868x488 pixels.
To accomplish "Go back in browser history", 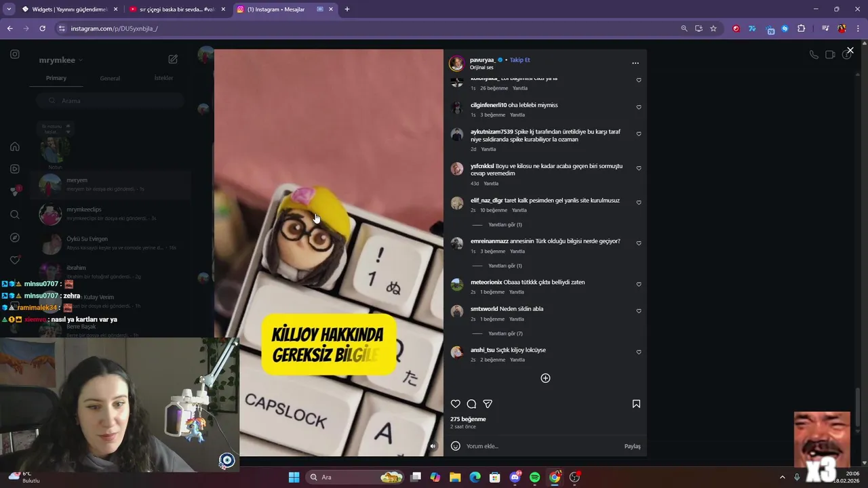I will click(9, 28).
